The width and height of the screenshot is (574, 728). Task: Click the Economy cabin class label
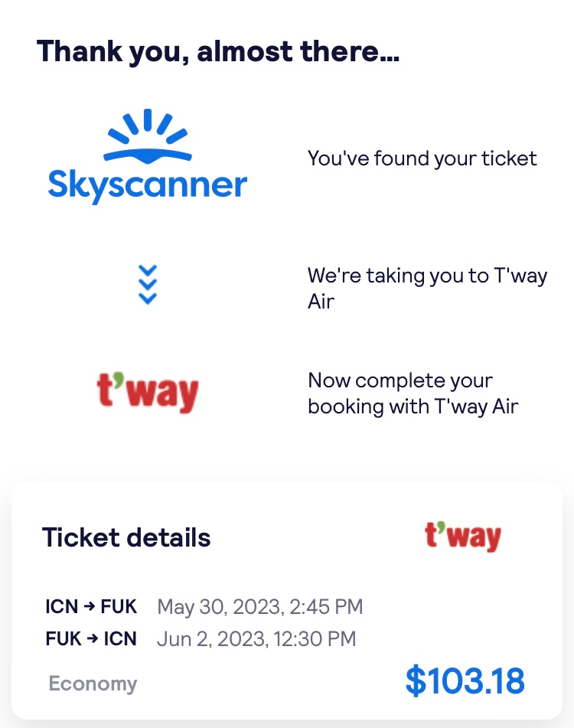tap(93, 684)
